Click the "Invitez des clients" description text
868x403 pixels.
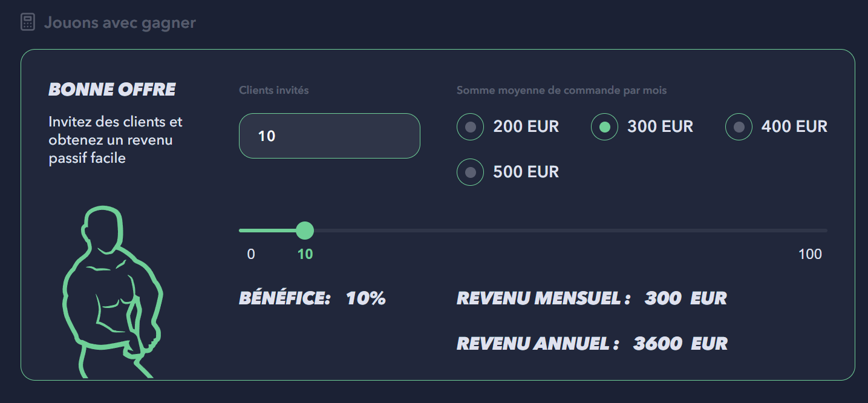(115, 140)
